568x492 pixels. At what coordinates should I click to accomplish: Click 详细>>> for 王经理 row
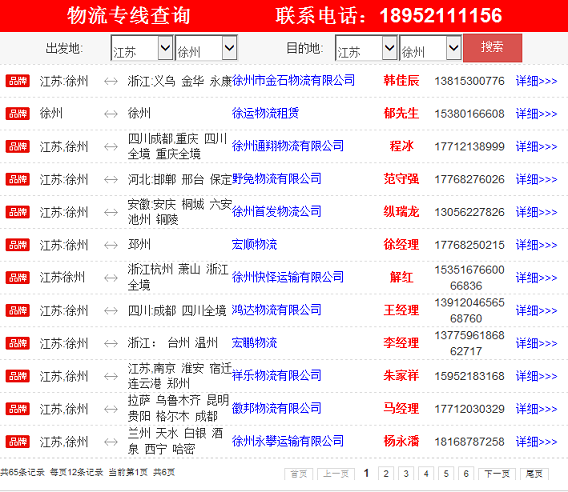(536, 311)
